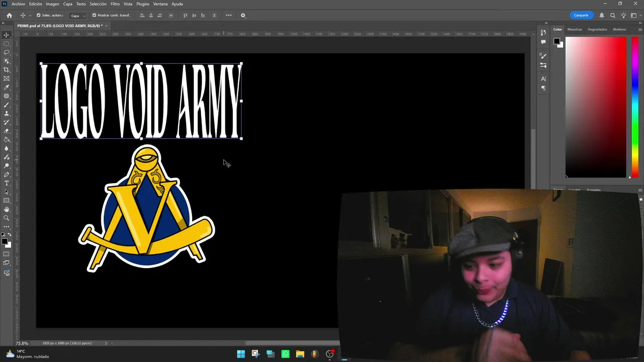The image size is (644, 362).
Task: Select the Zoom tool
Action: pyautogui.click(x=7, y=218)
